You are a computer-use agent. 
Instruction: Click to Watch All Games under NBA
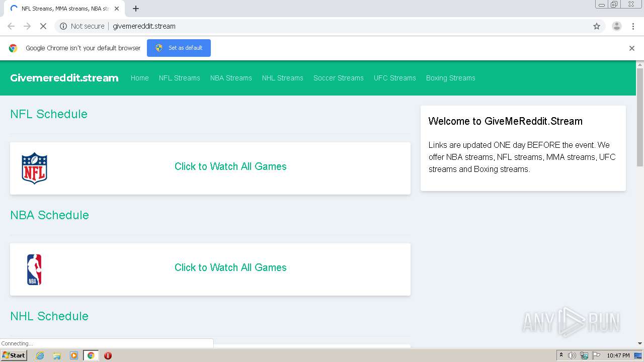[230, 267]
